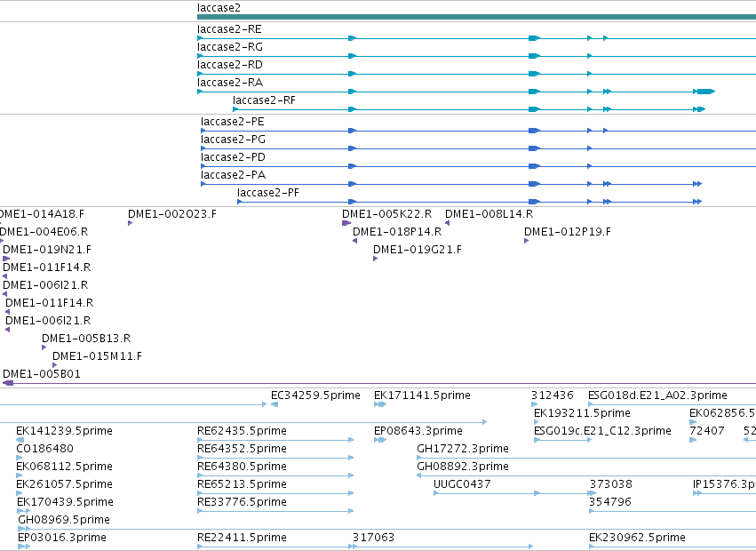Screen dimensions: 756x551
Task: Select EST EK193211.5prime
Action: click(x=582, y=413)
